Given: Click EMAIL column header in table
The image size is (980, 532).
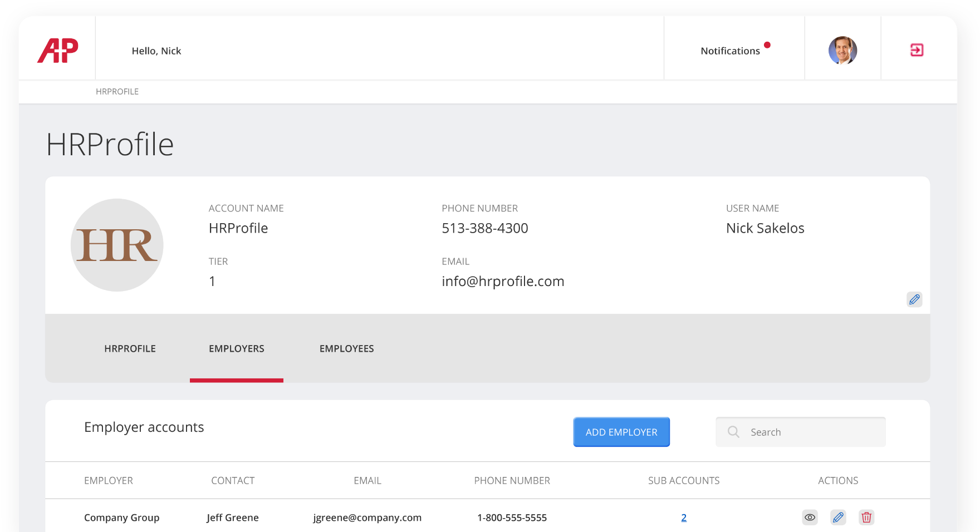Looking at the screenshot, I should [367, 480].
